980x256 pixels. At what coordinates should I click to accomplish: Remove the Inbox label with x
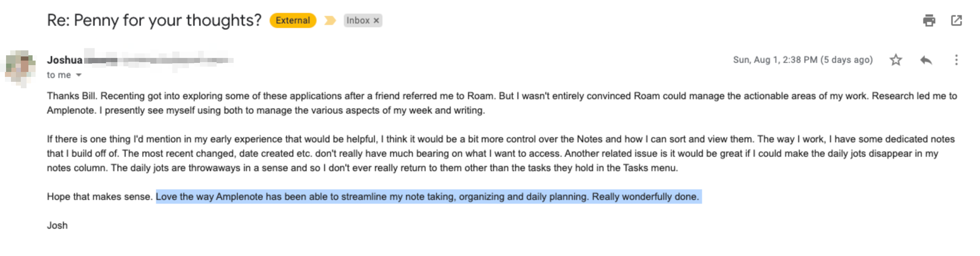(x=376, y=20)
